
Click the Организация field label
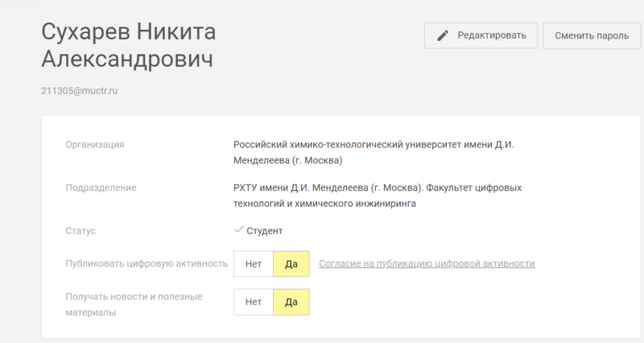coord(94,144)
